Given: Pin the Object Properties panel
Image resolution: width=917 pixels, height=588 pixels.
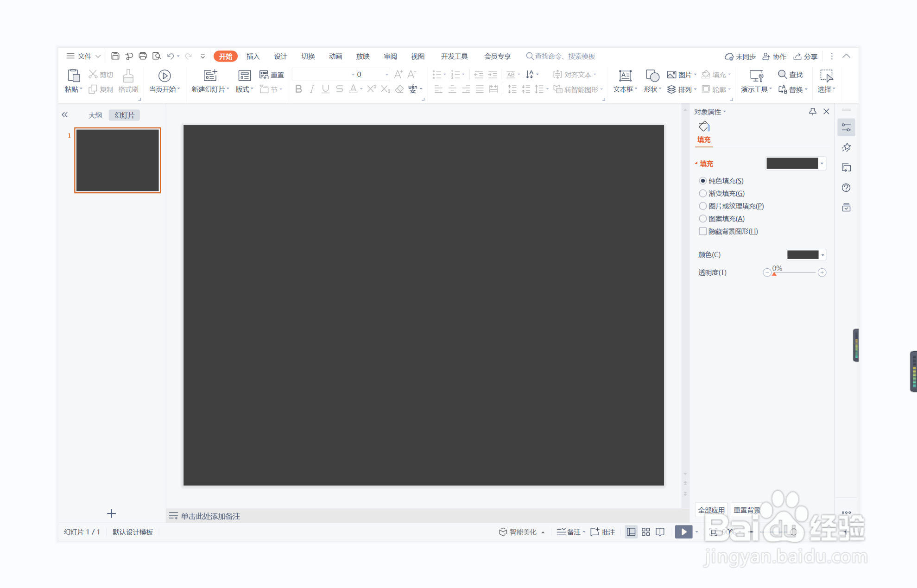Looking at the screenshot, I should [812, 112].
